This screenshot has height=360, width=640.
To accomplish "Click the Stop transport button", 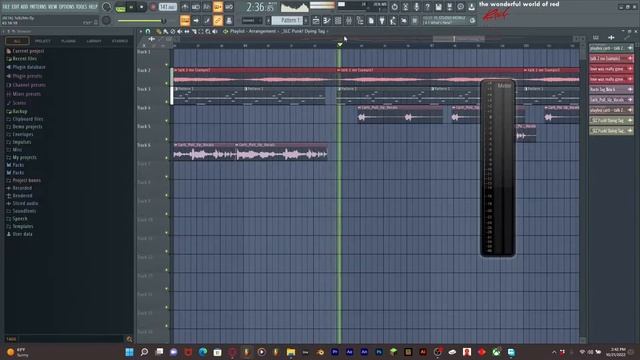I will tap(142, 7).
